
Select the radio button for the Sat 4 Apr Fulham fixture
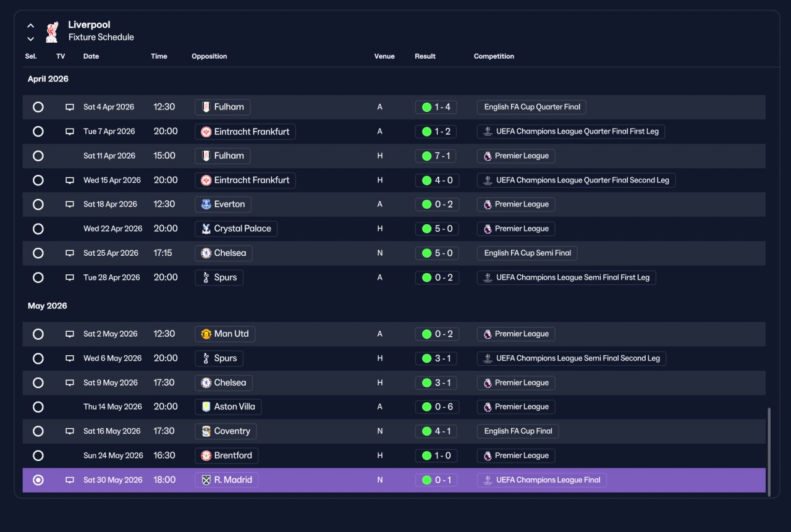click(x=38, y=107)
